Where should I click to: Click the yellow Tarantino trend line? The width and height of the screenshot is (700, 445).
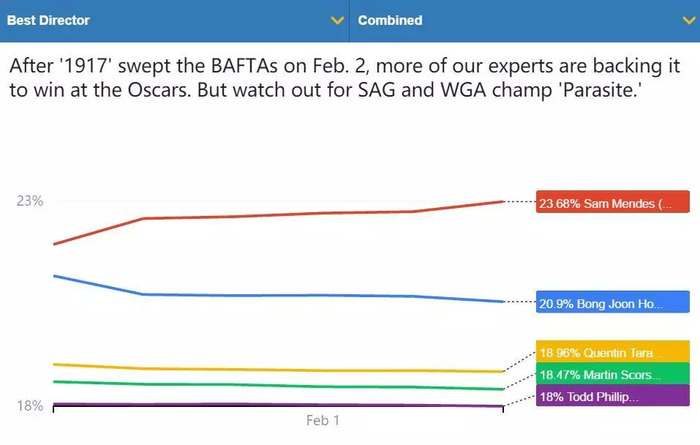277,370
